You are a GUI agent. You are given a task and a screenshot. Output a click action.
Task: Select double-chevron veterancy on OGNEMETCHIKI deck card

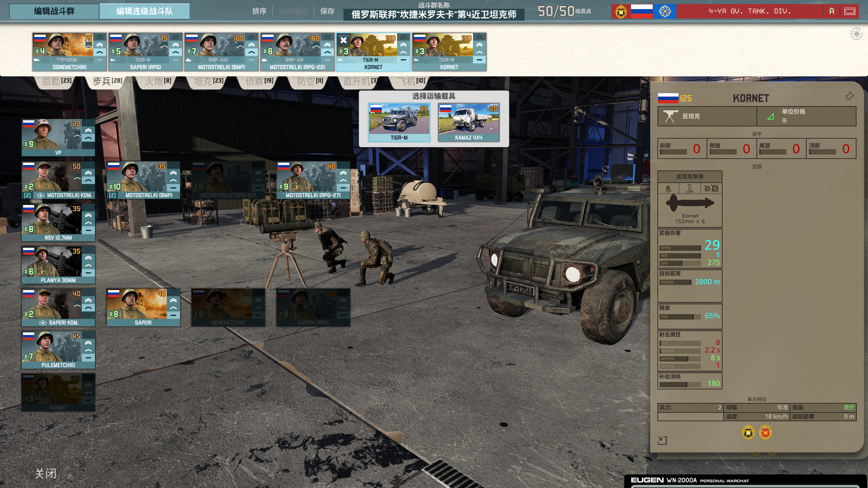pos(99,45)
